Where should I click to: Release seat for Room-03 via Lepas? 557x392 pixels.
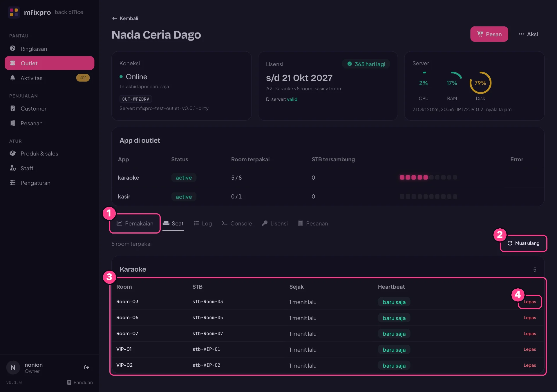[x=530, y=302]
